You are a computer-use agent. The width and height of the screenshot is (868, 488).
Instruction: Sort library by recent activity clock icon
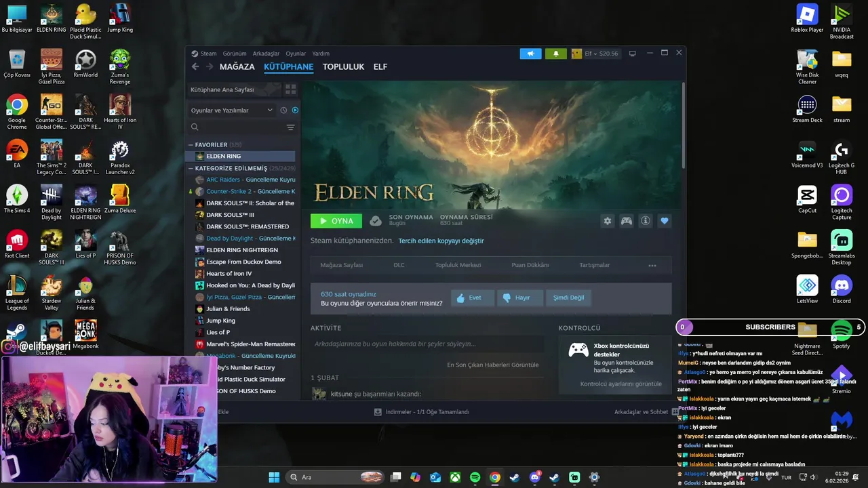(283, 110)
